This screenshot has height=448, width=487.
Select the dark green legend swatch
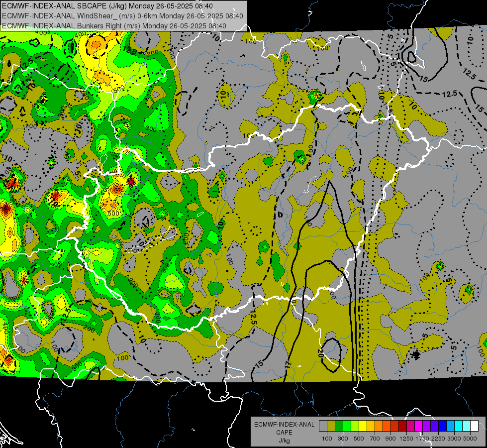point(339,426)
